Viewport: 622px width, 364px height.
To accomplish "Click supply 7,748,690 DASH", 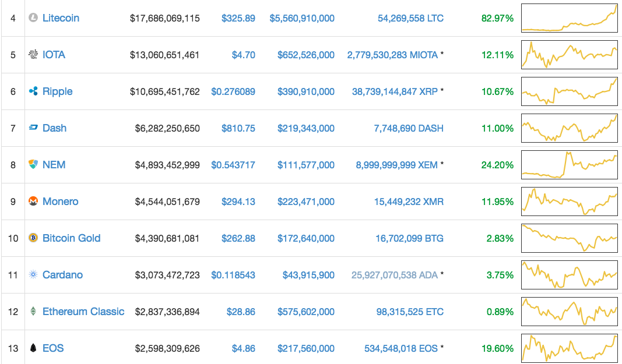I will click(409, 128).
